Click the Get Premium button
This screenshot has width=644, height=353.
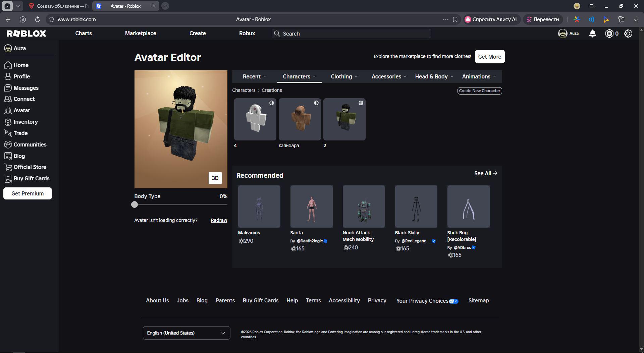point(28,193)
